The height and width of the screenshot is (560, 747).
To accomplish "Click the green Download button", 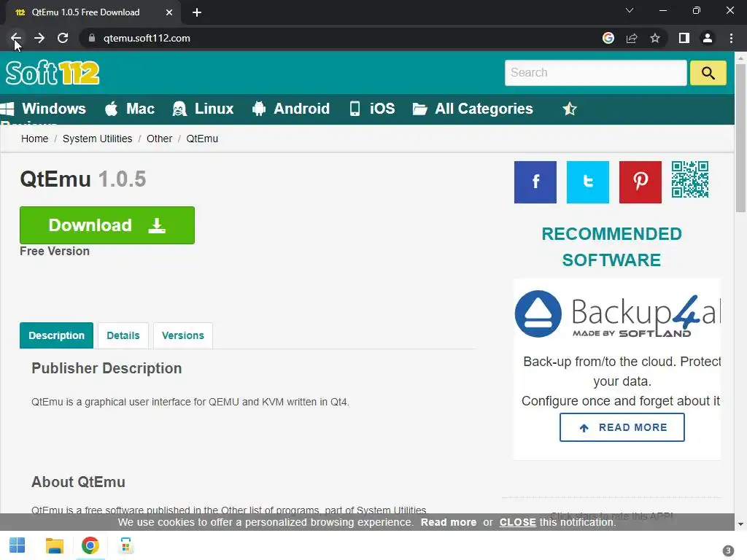I will (107, 225).
